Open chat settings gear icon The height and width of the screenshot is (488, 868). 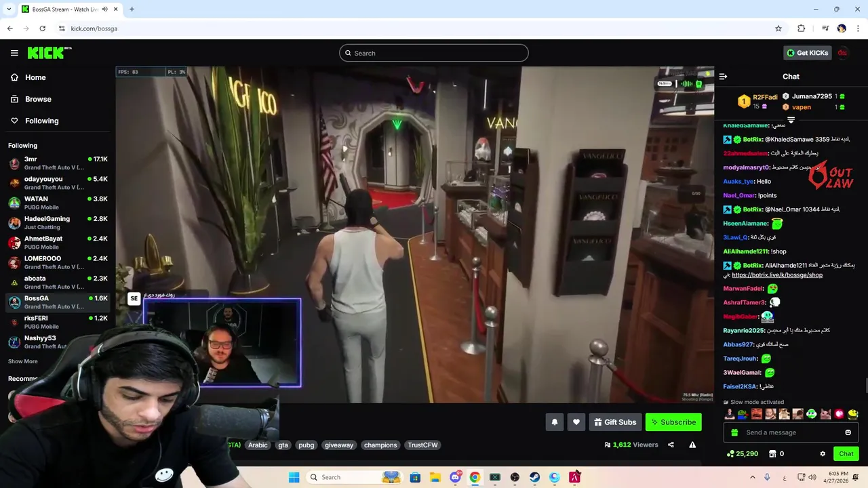[823, 453]
